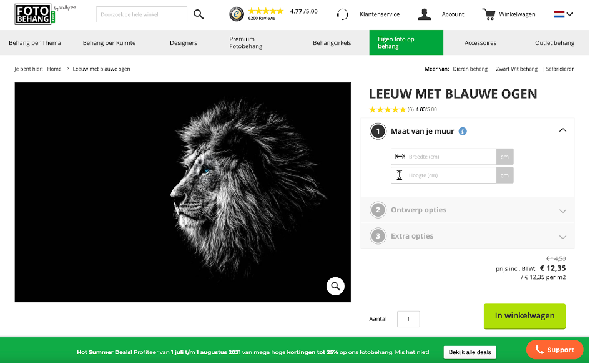Click the info icon beside Maat van je muur
Viewport: 590px width, 364px height.
[x=463, y=131]
